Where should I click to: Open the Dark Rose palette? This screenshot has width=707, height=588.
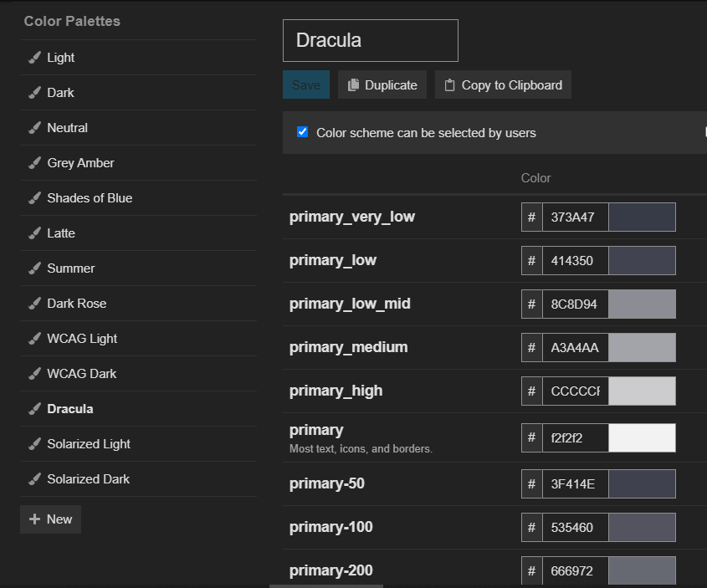(x=138, y=304)
